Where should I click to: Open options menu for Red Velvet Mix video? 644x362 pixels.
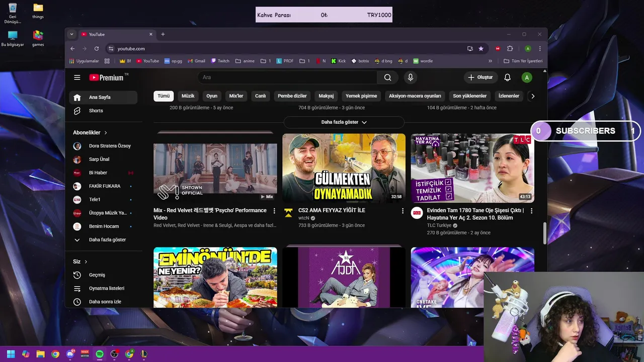click(x=274, y=211)
